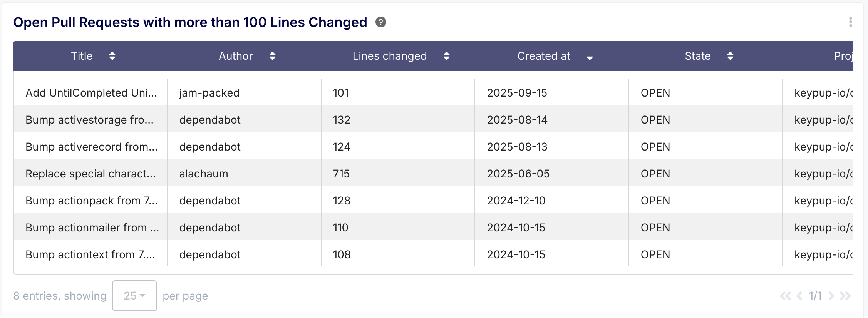Click the Title column header
This screenshot has width=868, height=318.
coord(82,56)
